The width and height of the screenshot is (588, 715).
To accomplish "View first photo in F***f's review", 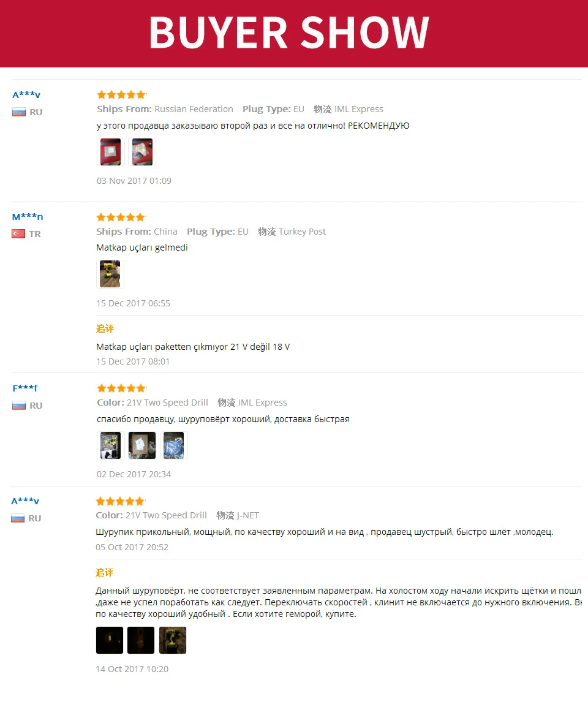I will click(x=110, y=445).
